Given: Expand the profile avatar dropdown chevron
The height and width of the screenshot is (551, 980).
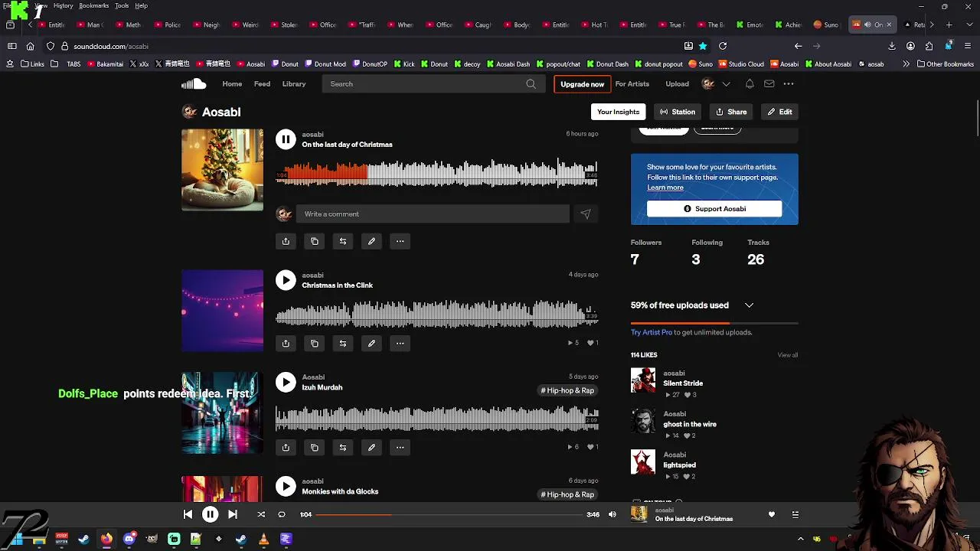Looking at the screenshot, I should [x=726, y=84].
